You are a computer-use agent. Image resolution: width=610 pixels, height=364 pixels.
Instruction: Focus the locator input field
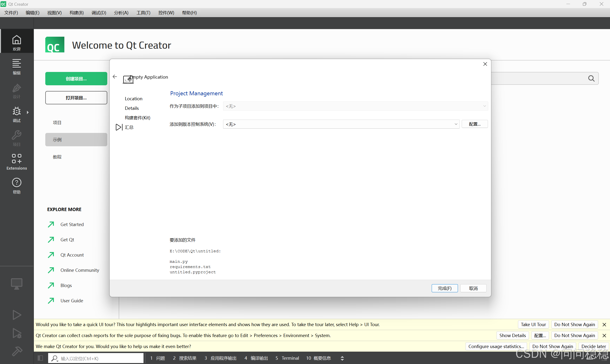coord(98,358)
